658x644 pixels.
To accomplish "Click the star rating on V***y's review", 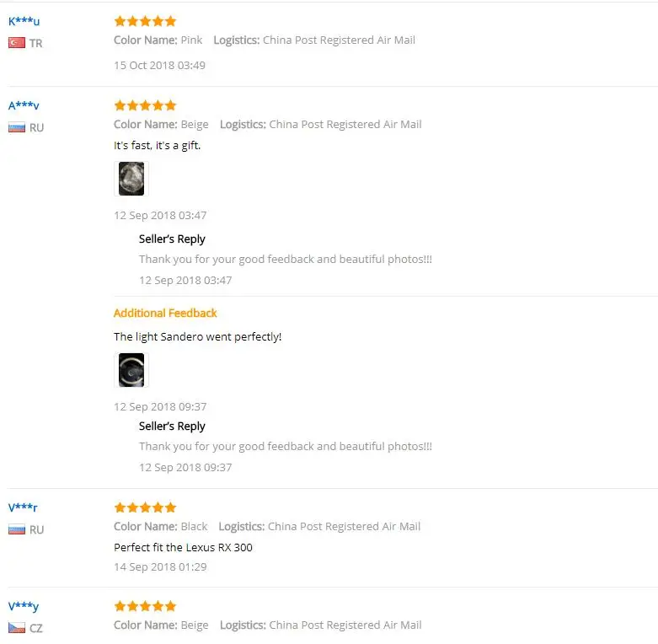I will [145, 606].
